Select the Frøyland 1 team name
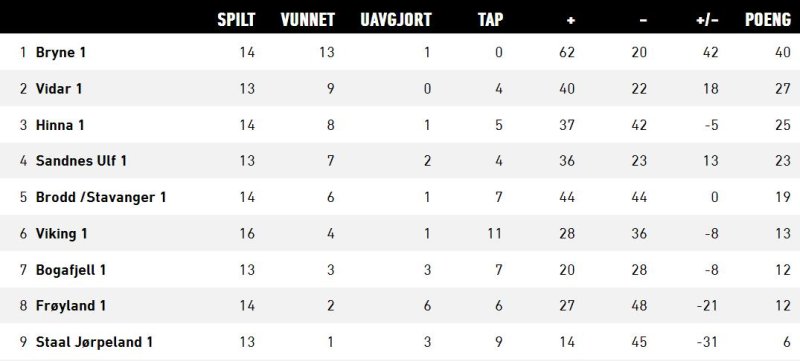 coord(71,306)
